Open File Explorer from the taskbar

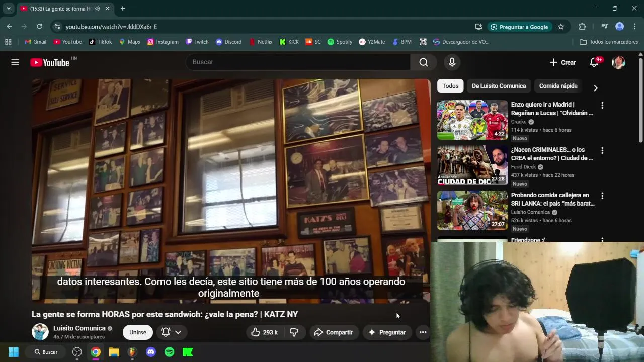[x=114, y=352]
